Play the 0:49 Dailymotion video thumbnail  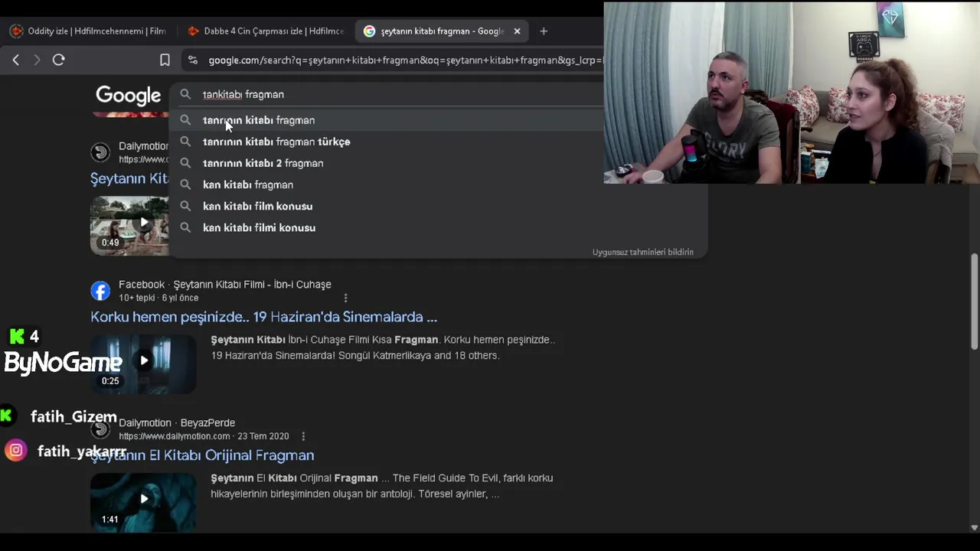click(129, 225)
